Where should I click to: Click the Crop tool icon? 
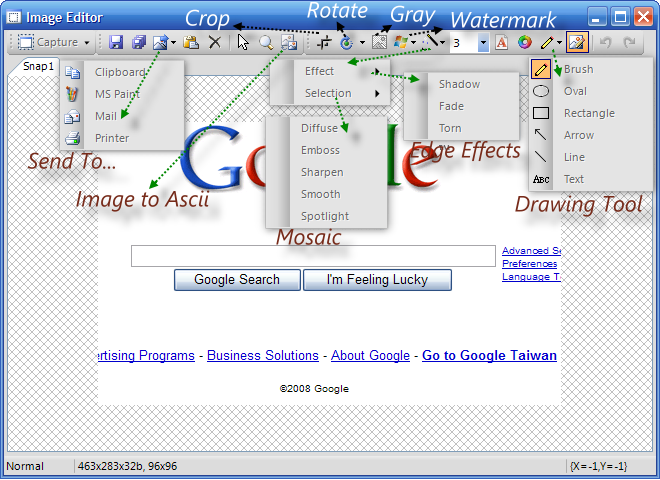[x=324, y=43]
